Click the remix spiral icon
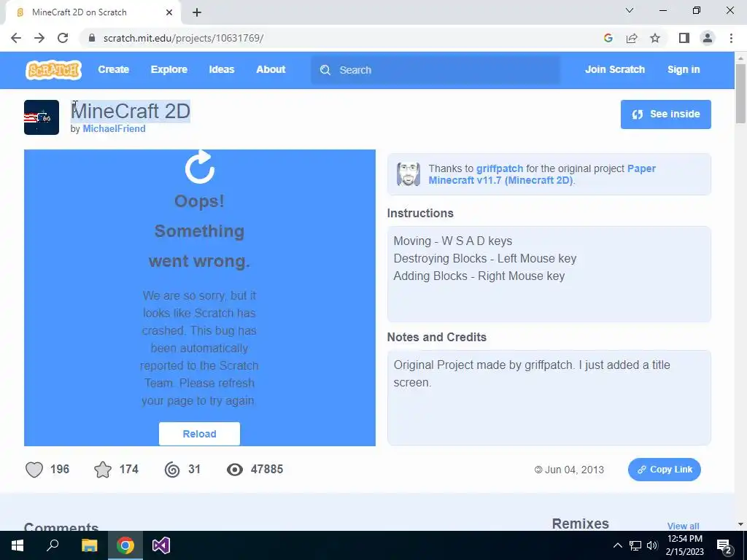747x560 pixels. point(172,470)
